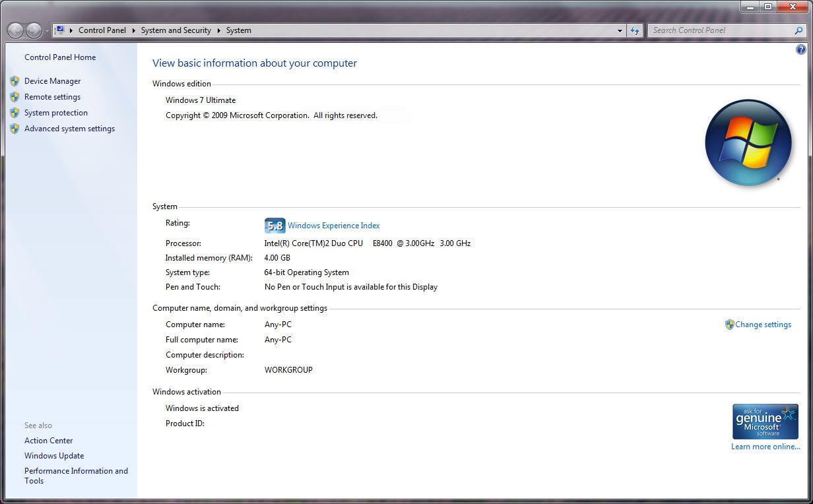This screenshot has height=504, width=813.
Task: Click the shield icon beside System protection
Action: [x=15, y=113]
